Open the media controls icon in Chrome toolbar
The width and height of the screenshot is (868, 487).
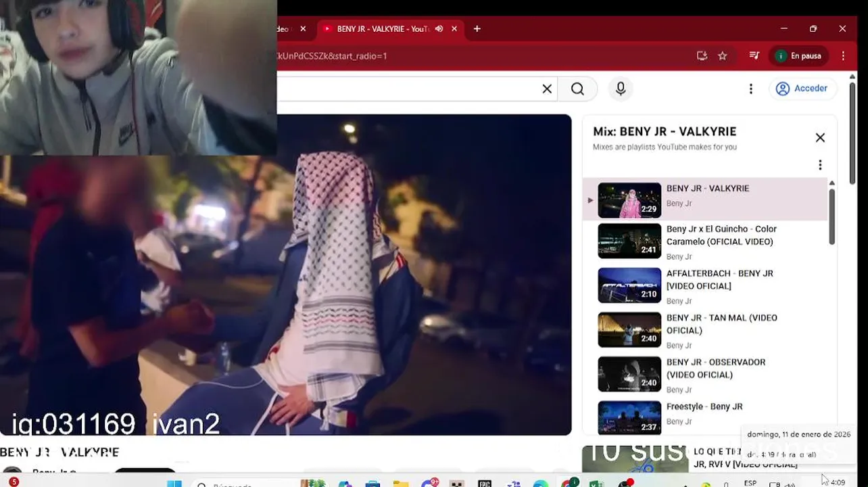pyautogui.click(x=754, y=56)
